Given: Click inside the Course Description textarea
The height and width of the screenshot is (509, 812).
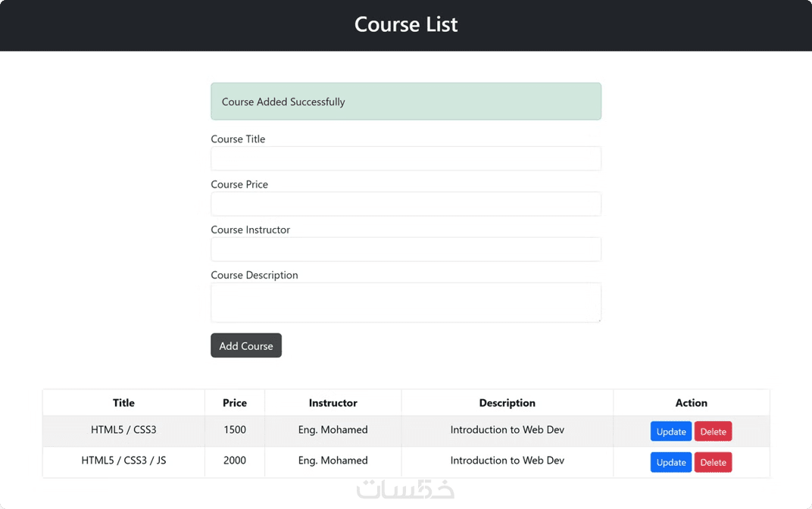Looking at the screenshot, I should pyautogui.click(x=406, y=302).
